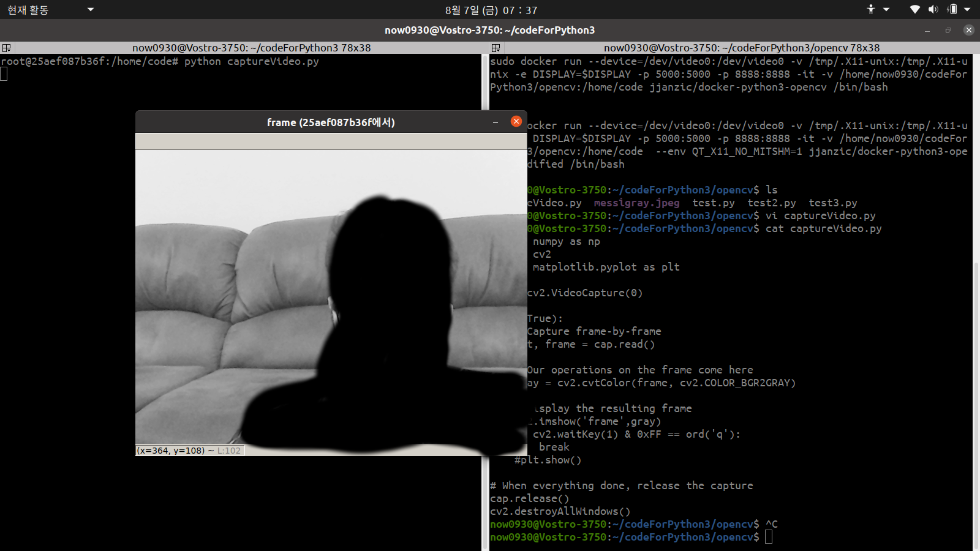
Task: Open the system menu arrow at top right
Action: tap(967, 10)
